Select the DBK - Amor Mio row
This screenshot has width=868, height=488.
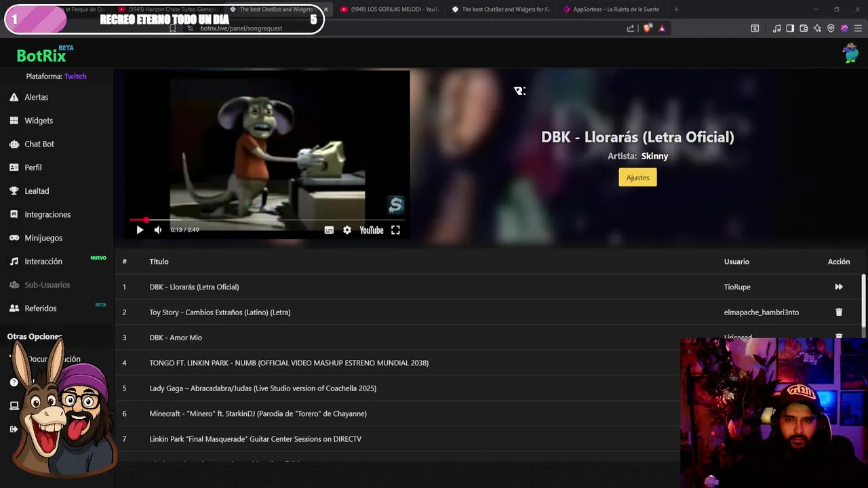tap(488, 338)
